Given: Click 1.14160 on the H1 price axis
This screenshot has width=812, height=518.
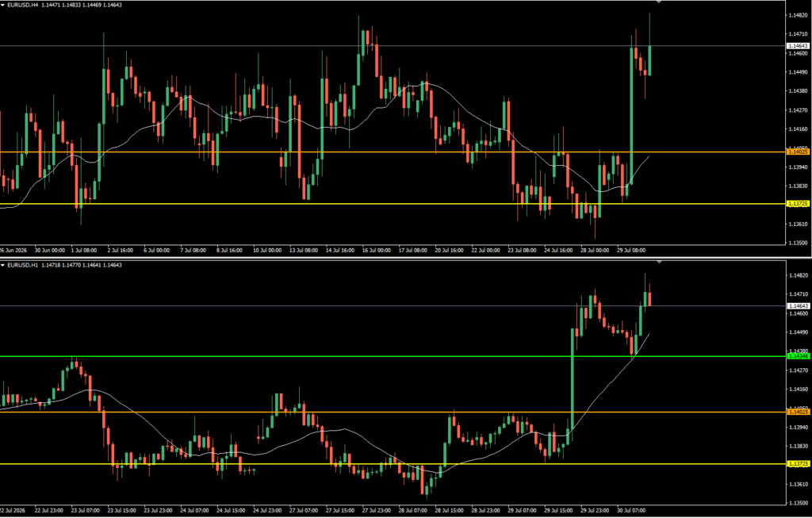Looking at the screenshot, I should click(x=798, y=389).
